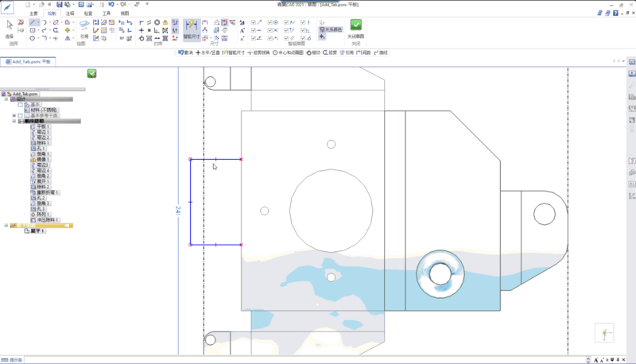
Task: Activate the Smart Dimension (智能尺寸) ribbon tool
Action: click(191, 29)
